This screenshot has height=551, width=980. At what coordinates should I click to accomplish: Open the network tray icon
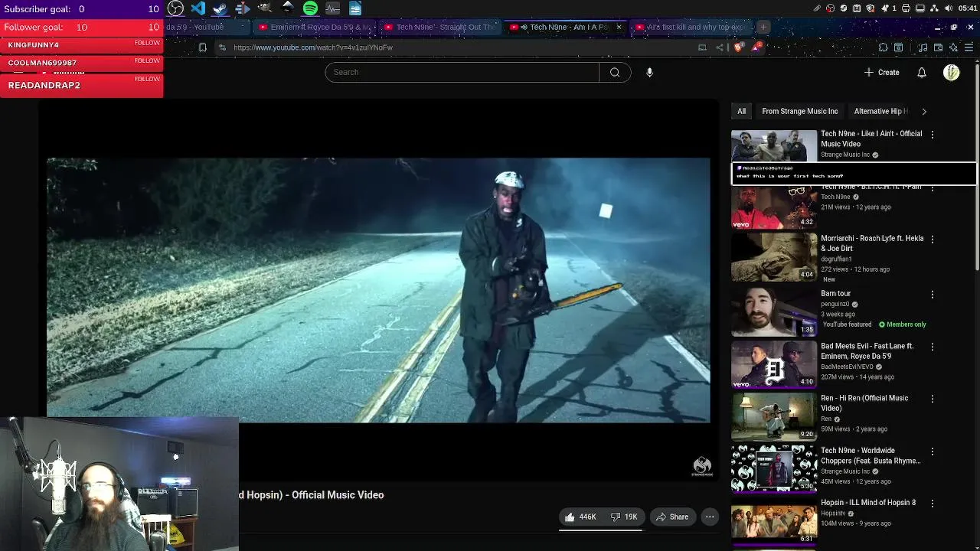934,8
